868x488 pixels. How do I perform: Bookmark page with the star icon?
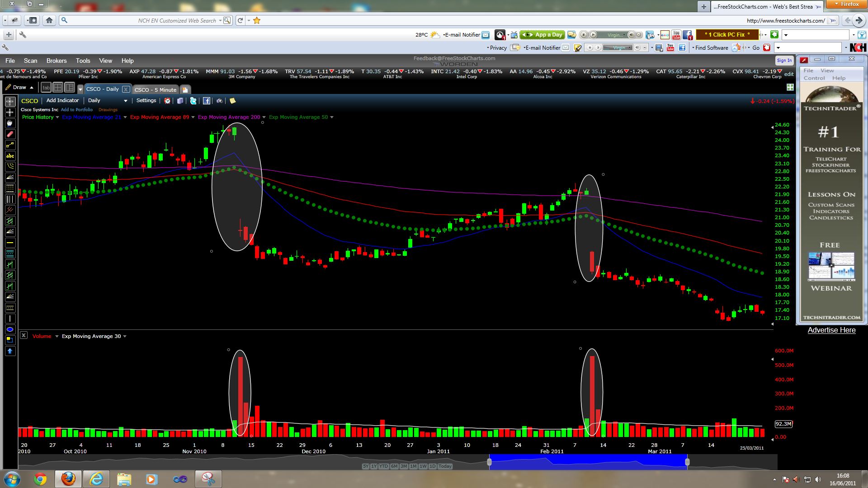click(257, 20)
